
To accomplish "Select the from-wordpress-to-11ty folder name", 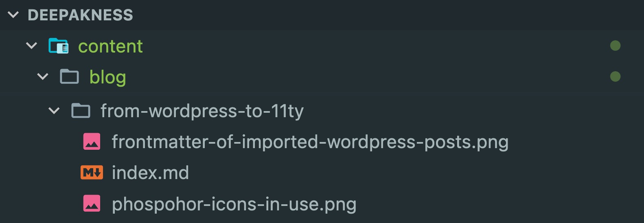I will 202,111.
